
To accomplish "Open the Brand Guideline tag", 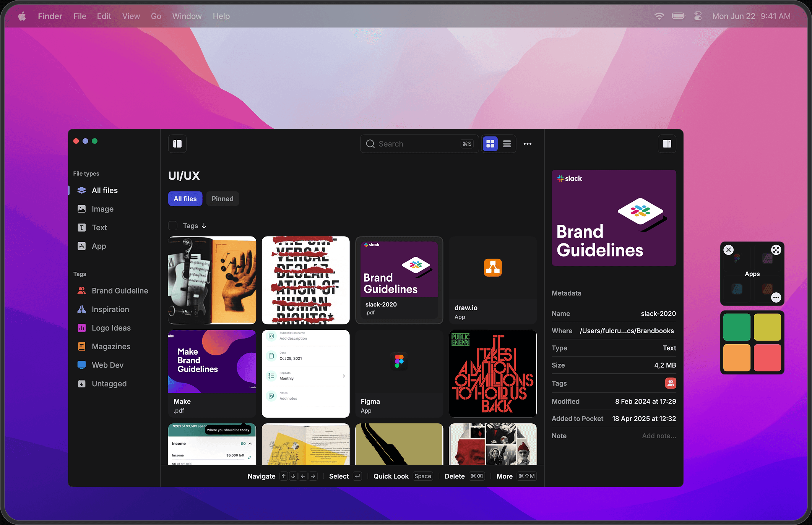I will 120,291.
